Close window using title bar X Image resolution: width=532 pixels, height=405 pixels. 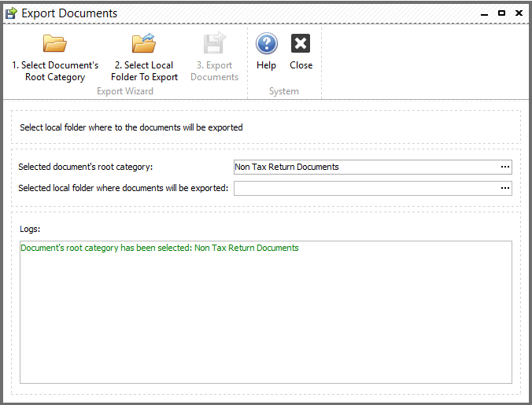pyautogui.click(x=519, y=13)
